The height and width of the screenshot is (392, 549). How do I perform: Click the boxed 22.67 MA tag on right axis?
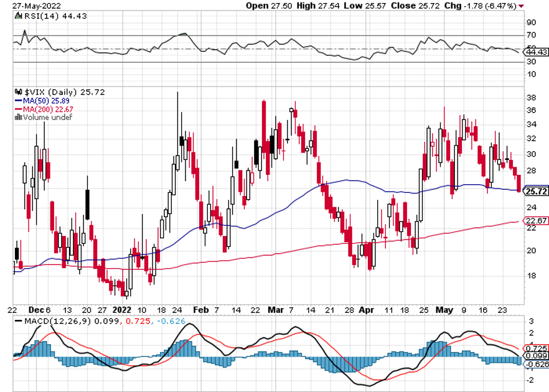point(537,220)
